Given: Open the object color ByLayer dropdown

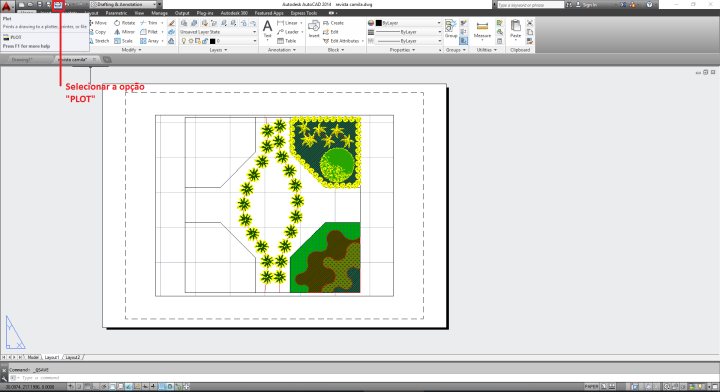Looking at the screenshot, I should tap(408, 23).
